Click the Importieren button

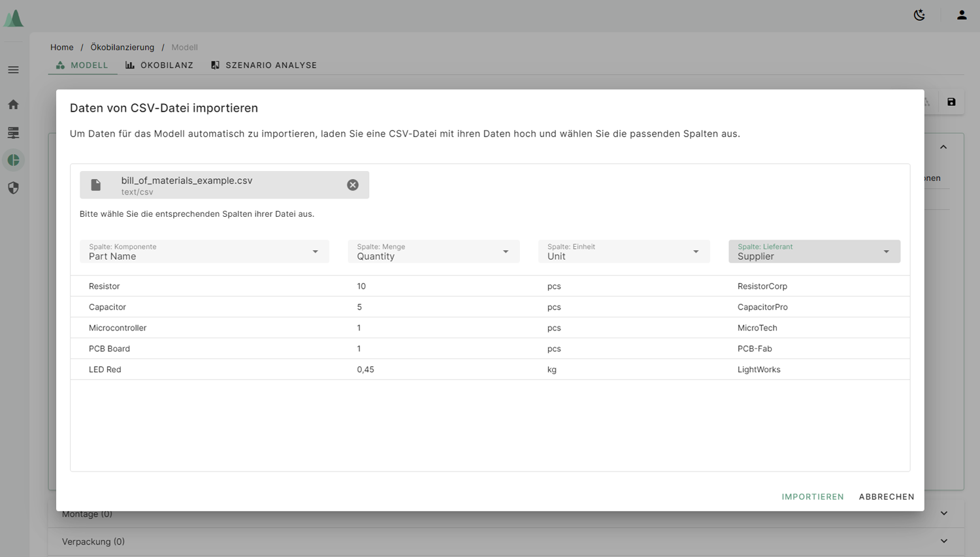(x=812, y=497)
